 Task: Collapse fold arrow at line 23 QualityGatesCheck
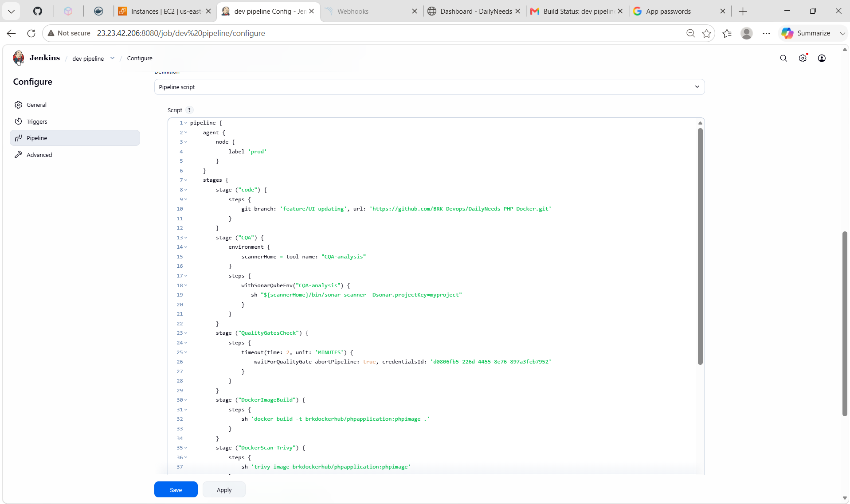tap(186, 333)
